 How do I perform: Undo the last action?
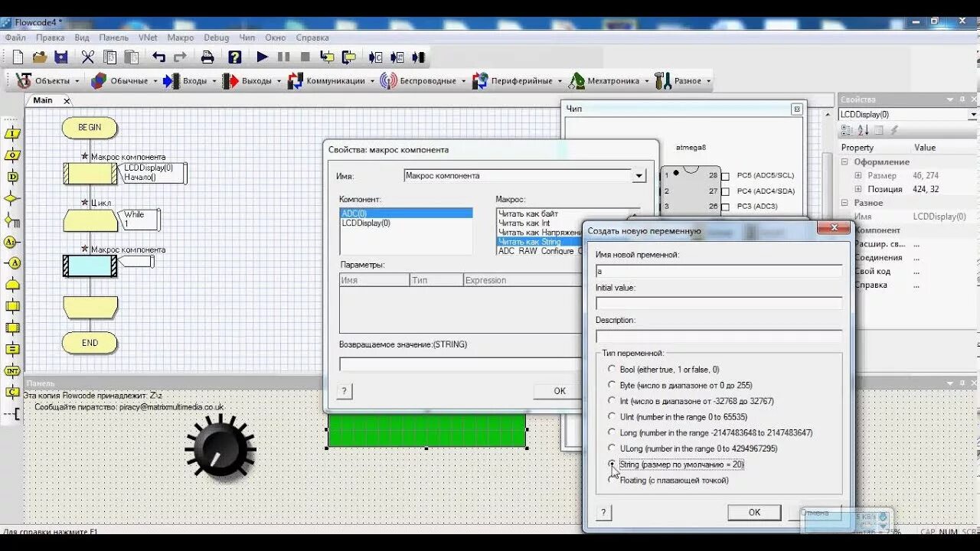158,57
